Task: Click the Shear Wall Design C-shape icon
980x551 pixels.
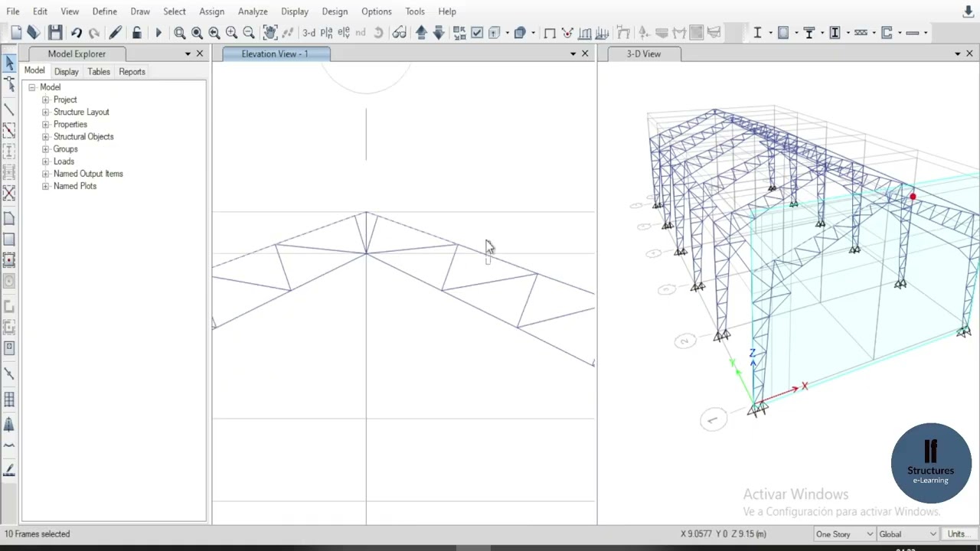Action: (887, 32)
